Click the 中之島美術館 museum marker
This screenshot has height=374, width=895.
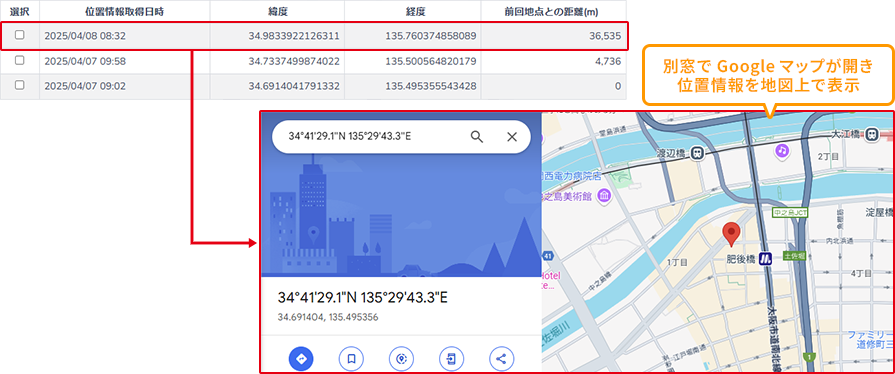604,197
